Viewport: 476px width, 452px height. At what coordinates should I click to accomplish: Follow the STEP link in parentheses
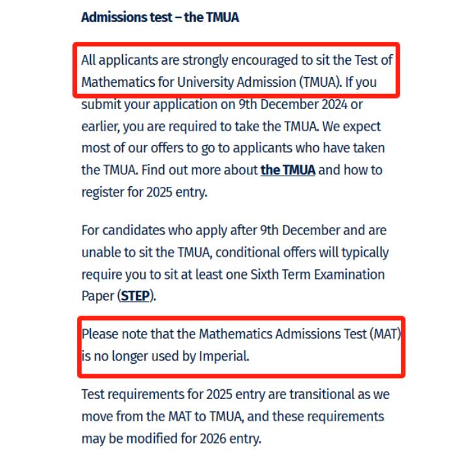(135, 296)
